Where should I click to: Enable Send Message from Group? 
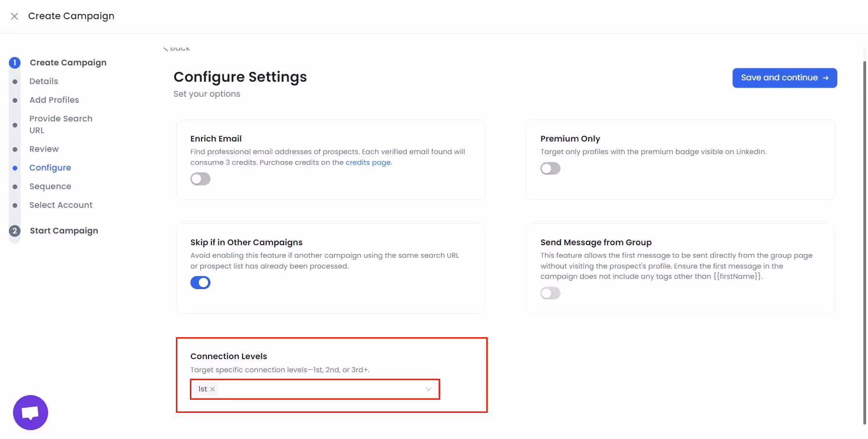(x=550, y=293)
